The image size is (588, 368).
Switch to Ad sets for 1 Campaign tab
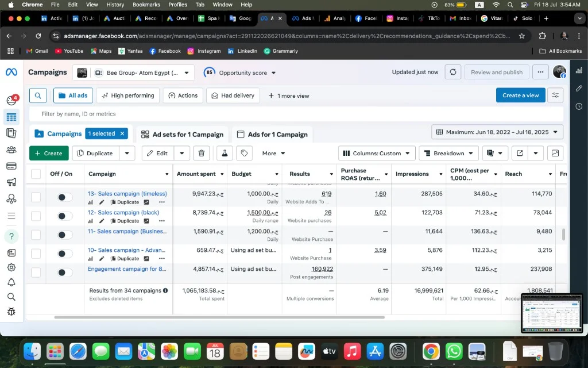point(182,135)
